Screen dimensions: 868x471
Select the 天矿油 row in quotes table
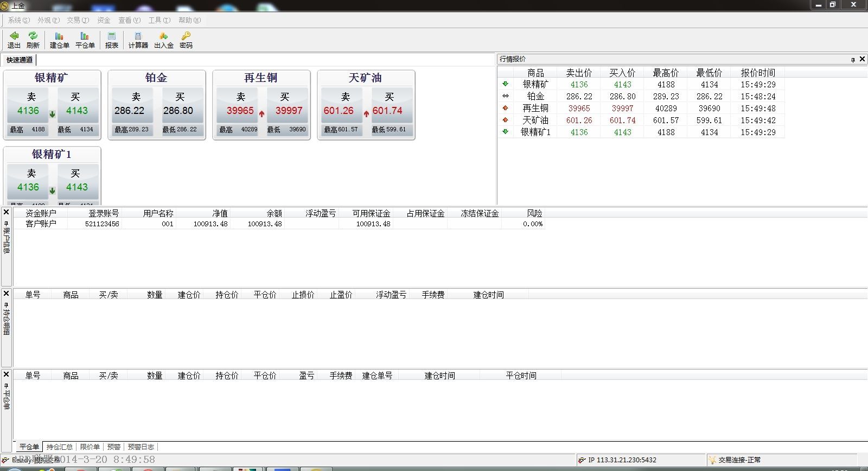click(535, 120)
